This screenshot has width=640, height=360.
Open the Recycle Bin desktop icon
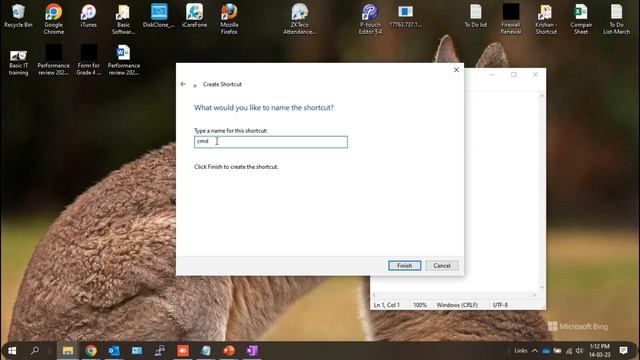click(18, 16)
